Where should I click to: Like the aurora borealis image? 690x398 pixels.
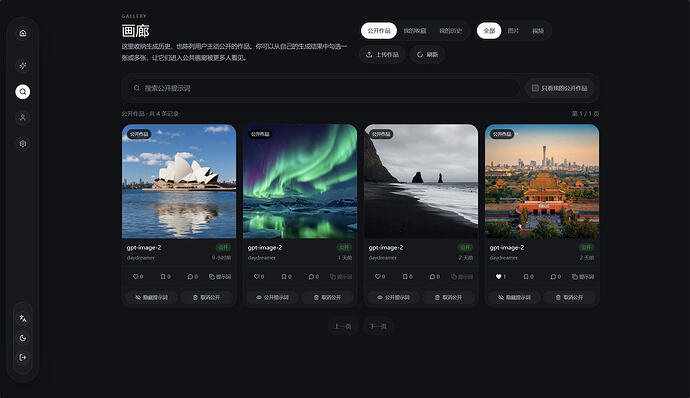(x=259, y=276)
